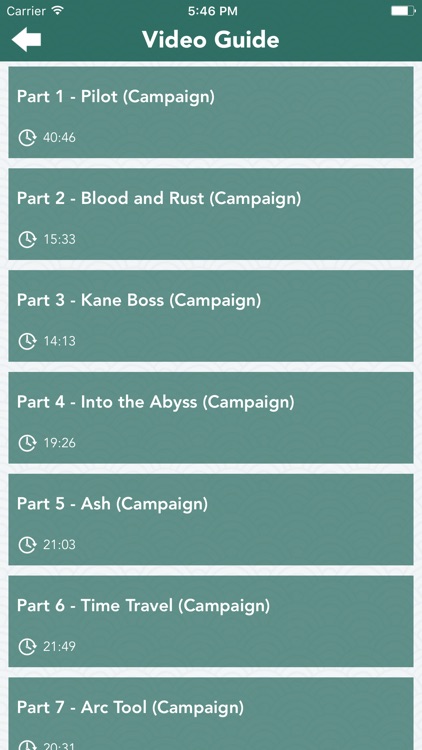Screen dimensions: 422x750
Task: Click the clock icon next to 19:26
Action: pos(27,443)
